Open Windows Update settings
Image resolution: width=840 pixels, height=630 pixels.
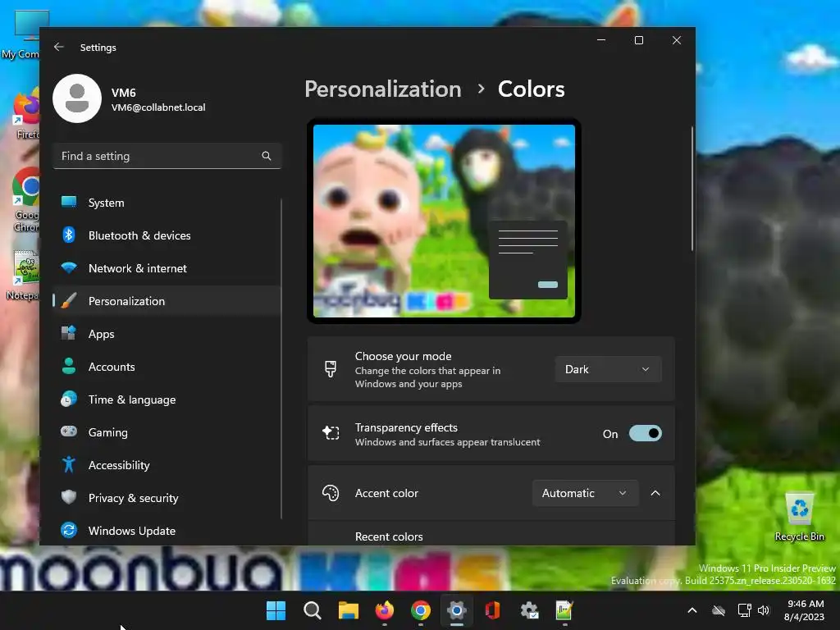click(167, 531)
